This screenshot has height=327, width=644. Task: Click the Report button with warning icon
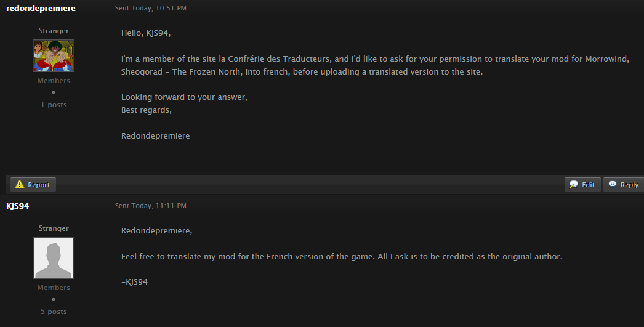pyautogui.click(x=33, y=185)
